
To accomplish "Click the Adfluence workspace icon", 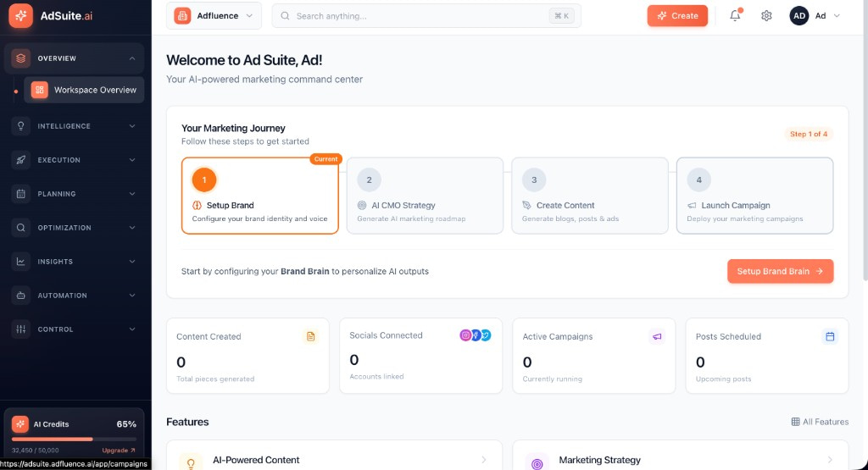I will tap(182, 15).
